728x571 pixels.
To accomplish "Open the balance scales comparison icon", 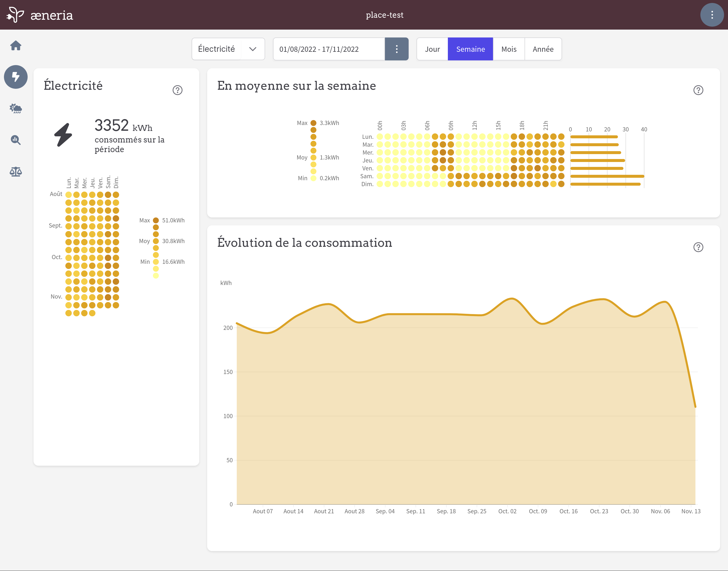I will pyautogui.click(x=16, y=172).
